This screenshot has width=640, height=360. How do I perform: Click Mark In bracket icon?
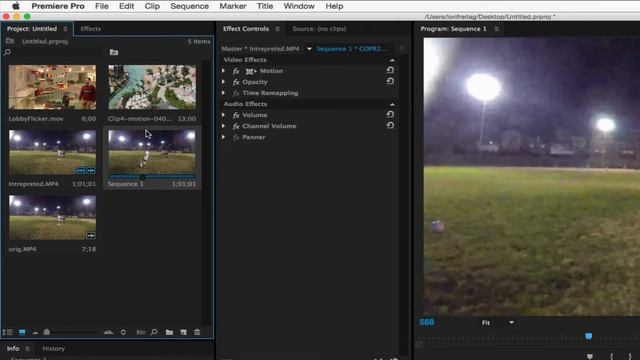611,356
